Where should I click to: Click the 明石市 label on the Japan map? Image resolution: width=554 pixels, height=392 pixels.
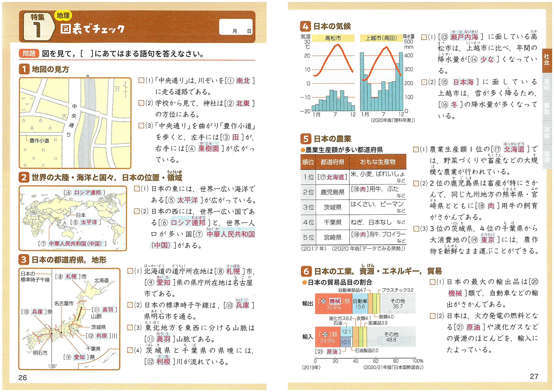(40, 353)
